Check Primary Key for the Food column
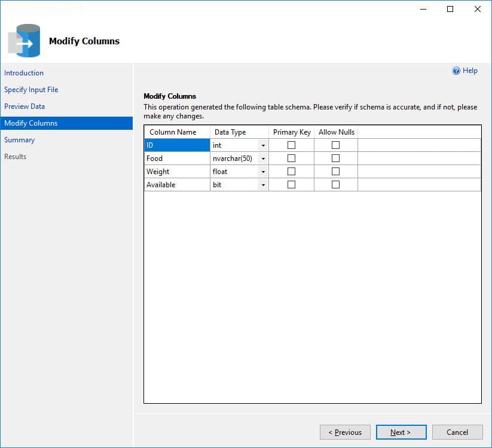Screen dimensions: 492x448 291,159
